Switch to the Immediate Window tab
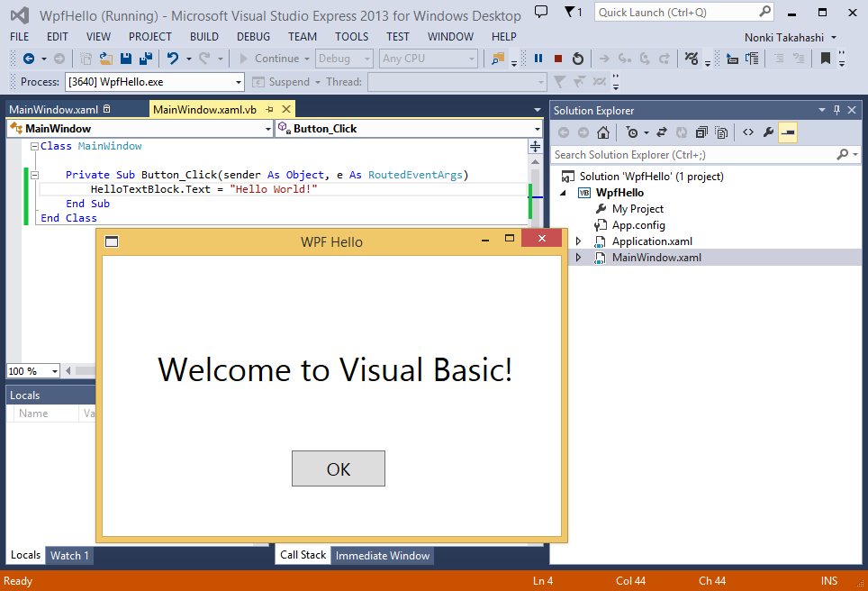 pyautogui.click(x=383, y=556)
